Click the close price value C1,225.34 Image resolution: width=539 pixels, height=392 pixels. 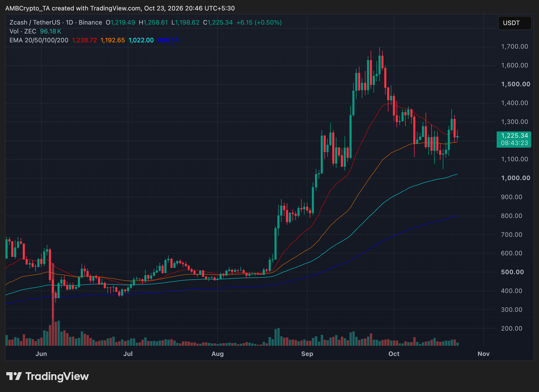tap(218, 22)
